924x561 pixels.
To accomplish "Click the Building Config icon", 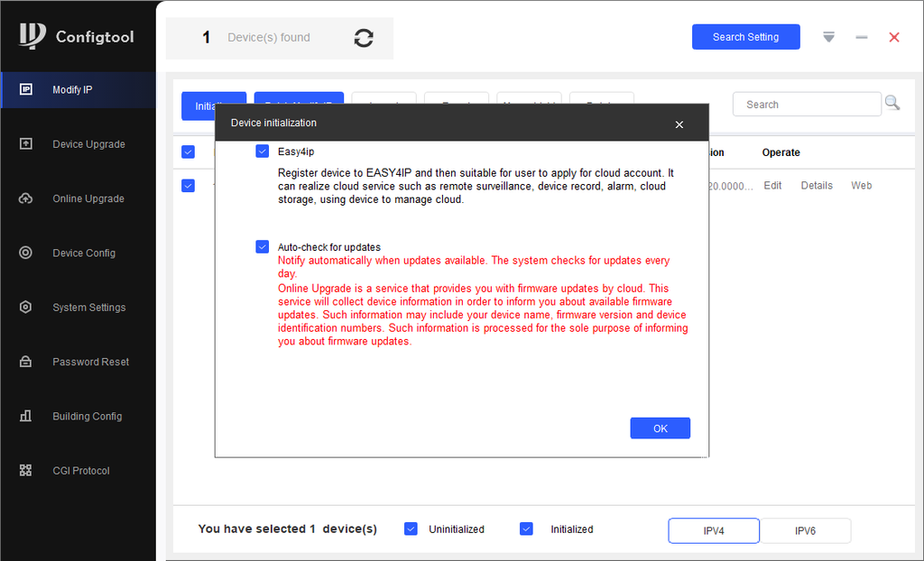I will pos(26,416).
